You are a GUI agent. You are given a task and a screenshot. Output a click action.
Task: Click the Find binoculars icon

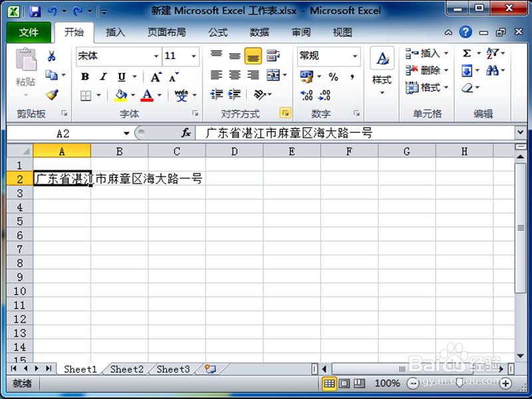(x=492, y=70)
